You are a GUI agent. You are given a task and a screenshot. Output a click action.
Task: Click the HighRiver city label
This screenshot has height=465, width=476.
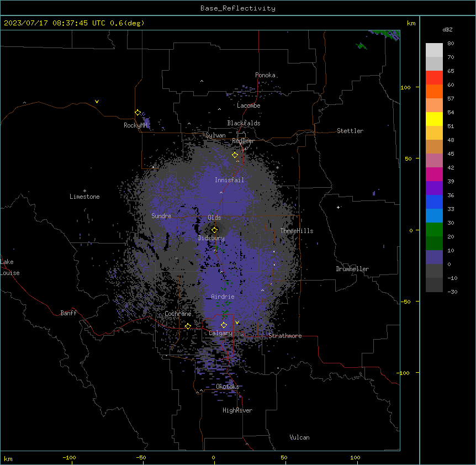[237, 410]
